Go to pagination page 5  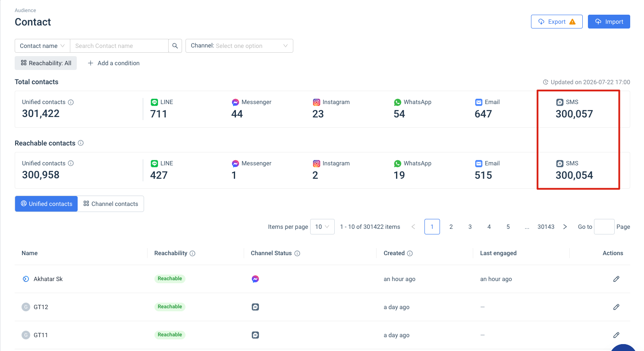508,227
